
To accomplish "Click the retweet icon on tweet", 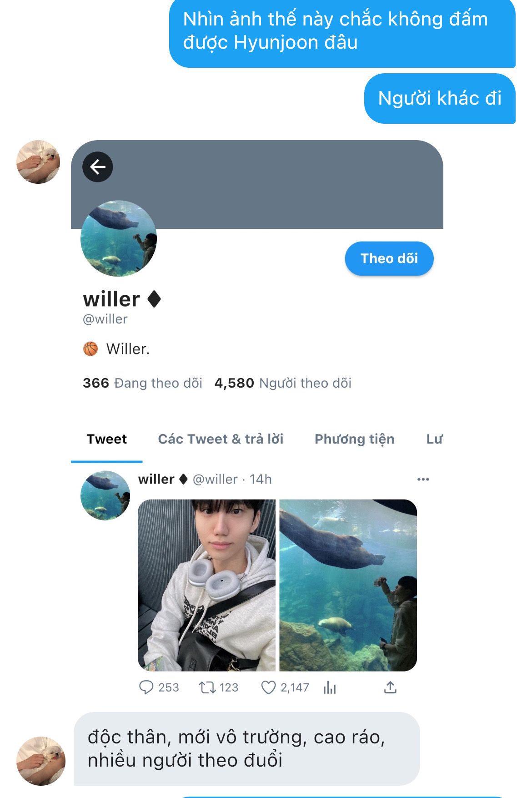I will [207, 687].
